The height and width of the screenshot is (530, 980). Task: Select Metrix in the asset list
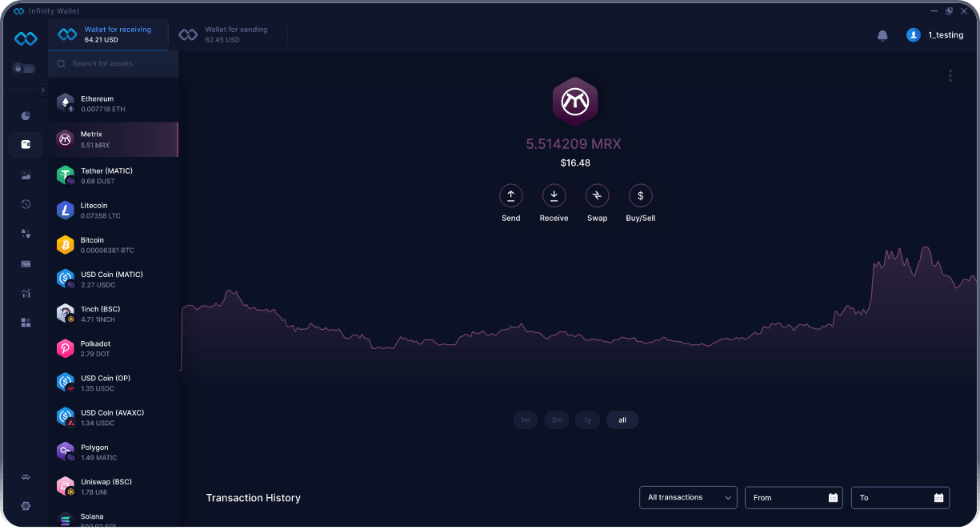tap(113, 139)
